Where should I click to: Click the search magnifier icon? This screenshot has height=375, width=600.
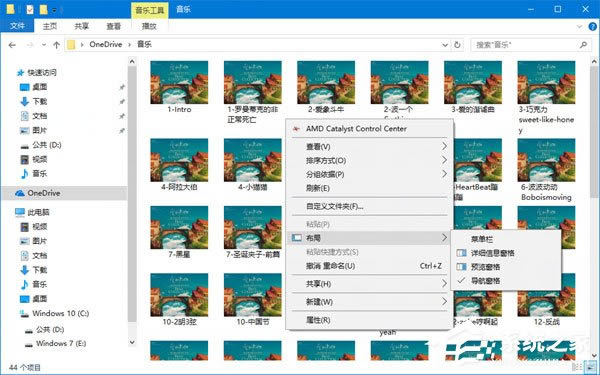[x=583, y=45]
